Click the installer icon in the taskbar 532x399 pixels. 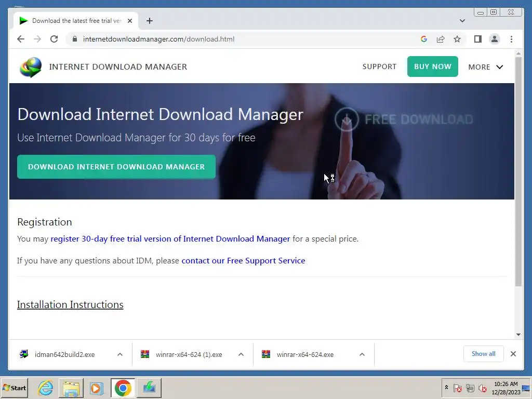[149, 388]
